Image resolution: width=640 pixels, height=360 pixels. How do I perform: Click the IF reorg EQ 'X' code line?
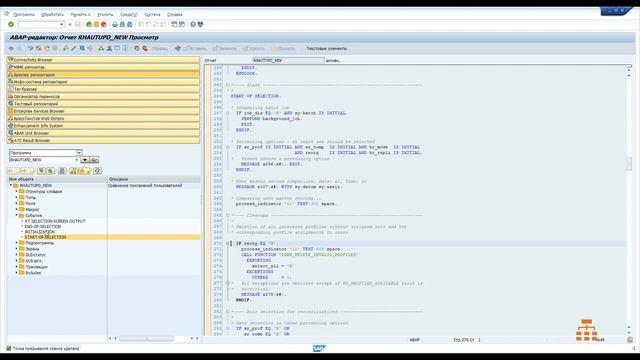[256, 243]
